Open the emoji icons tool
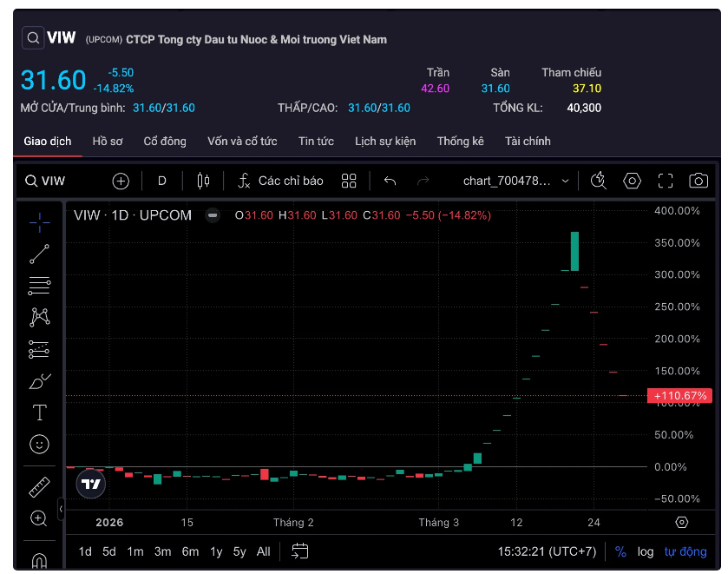 (39, 445)
